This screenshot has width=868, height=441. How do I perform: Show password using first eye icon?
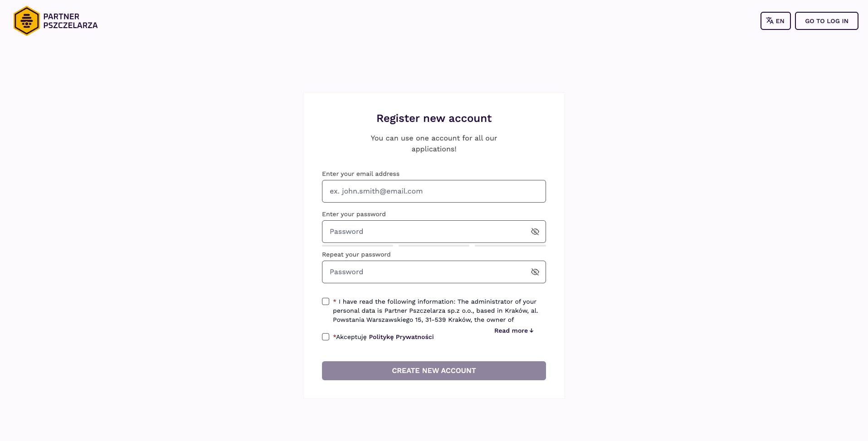click(535, 232)
